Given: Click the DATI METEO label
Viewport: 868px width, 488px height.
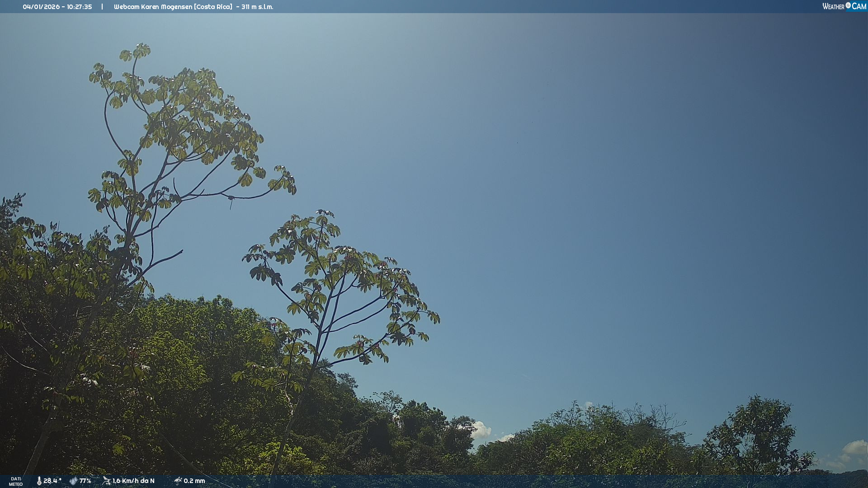Looking at the screenshot, I should coord(16,481).
